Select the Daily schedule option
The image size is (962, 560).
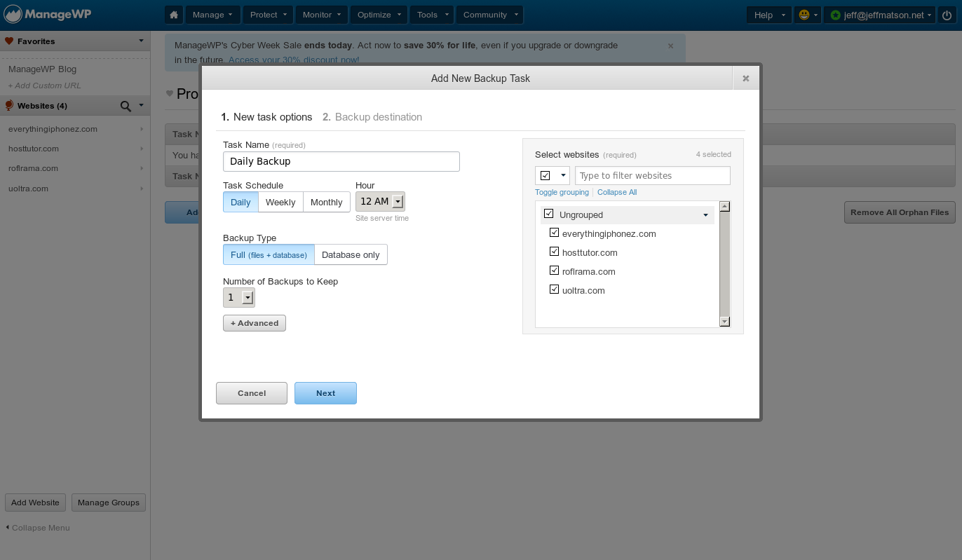click(x=240, y=202)
